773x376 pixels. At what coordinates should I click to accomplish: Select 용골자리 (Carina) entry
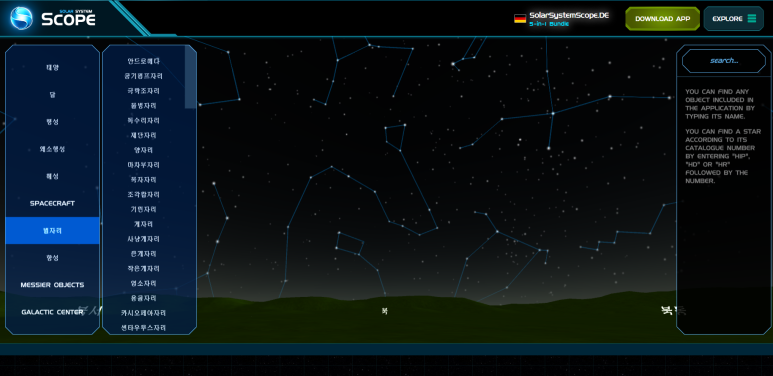coord(143,298)
